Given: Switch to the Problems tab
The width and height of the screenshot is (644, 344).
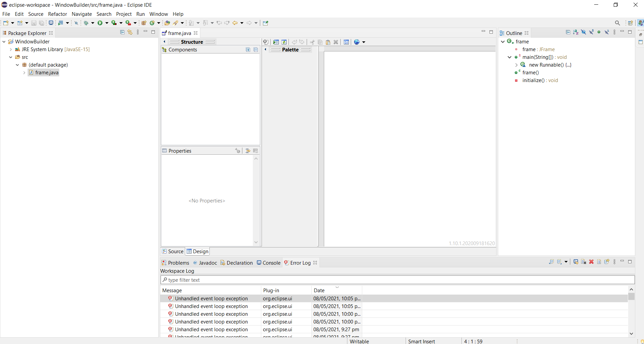Looking at the screenshot, I should 175,263.
